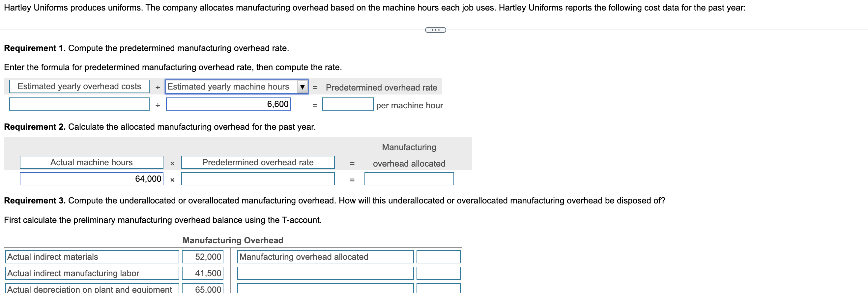The width and height of the screenshot is (868, 293).
Task: Click the Manufacturing overhead allocated label field in T-account
Action: (x=326, y=257)
